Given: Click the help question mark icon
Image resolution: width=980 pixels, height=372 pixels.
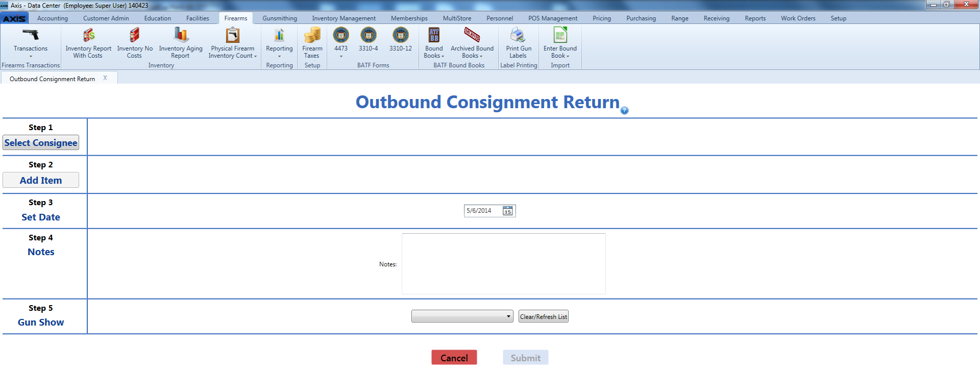Looking at the screenshot, I should (x=625, y=110).
